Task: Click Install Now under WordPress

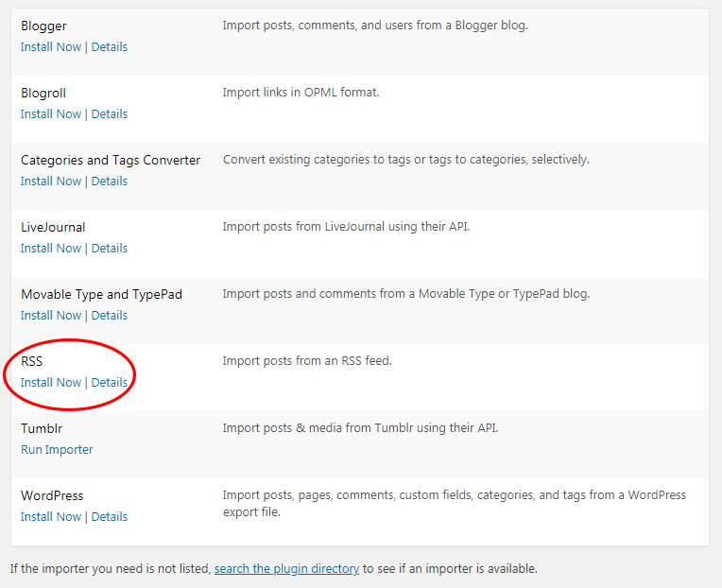Action: [51, 517]
